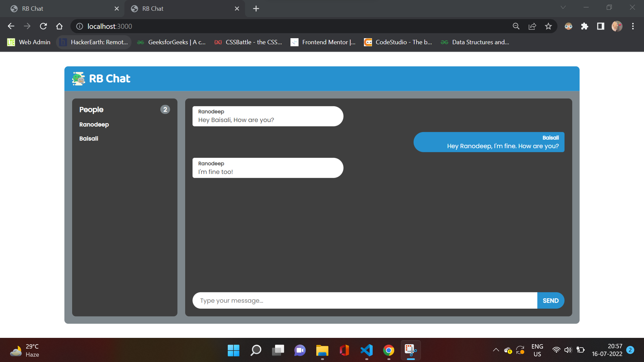Expand hidden icons in the system tray
The width and height of the screenshot is (644, 362).
click(x=496, y=350)
